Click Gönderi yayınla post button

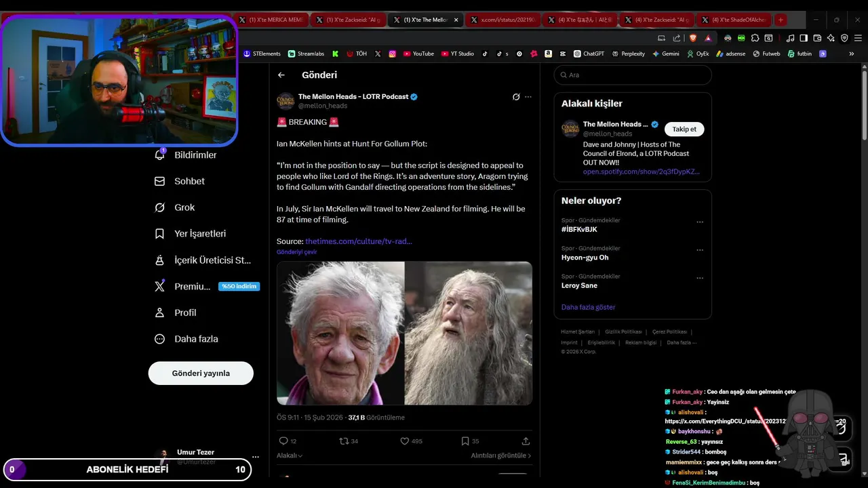(201, 373)
